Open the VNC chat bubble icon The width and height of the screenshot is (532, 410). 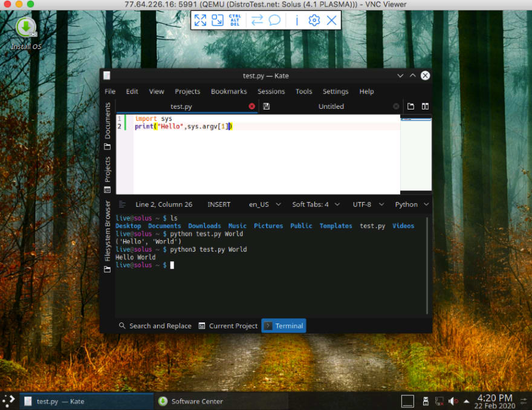274,21
